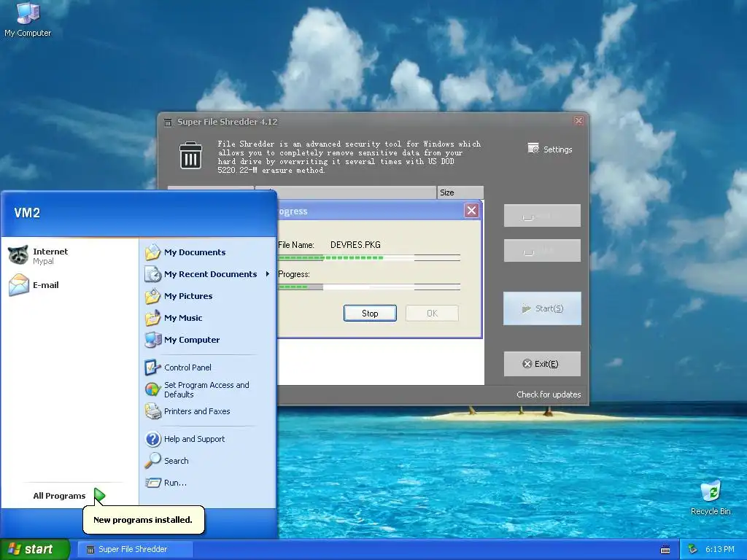The width and height of the screenshot is (747, 560).
Task: Click the overall Progress bar
Action: (369, 287)
